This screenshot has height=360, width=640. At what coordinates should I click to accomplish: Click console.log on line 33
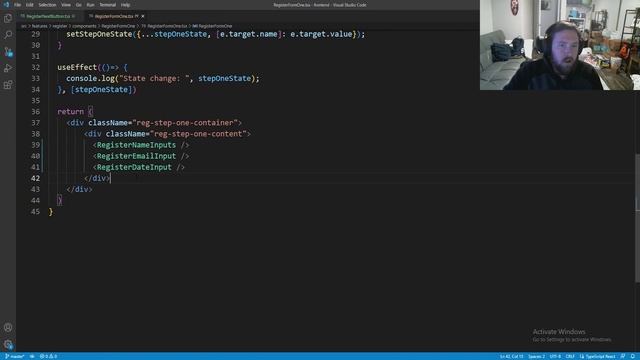click(x=91, y=78)
